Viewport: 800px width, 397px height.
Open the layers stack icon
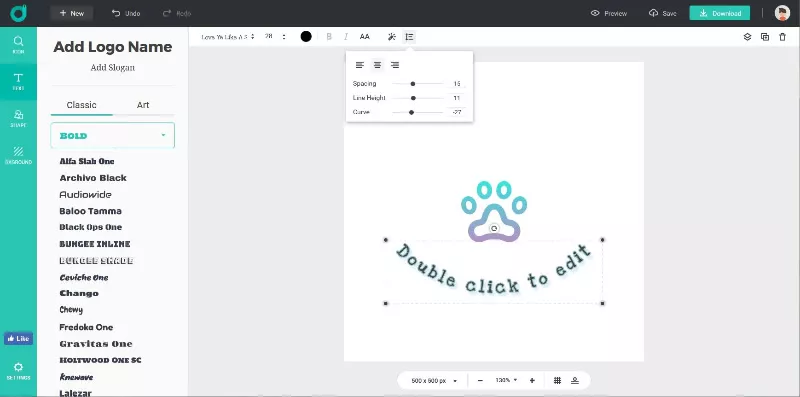[x=747, y=37]
